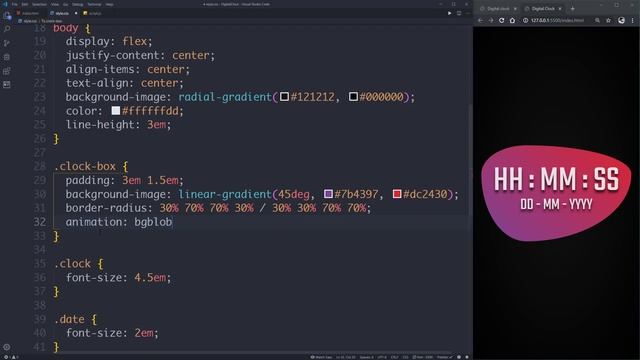Click the UTF-8 encoding status item
Image resolution: width=640 pixels, height=360 pixels.
click(382, 357)
